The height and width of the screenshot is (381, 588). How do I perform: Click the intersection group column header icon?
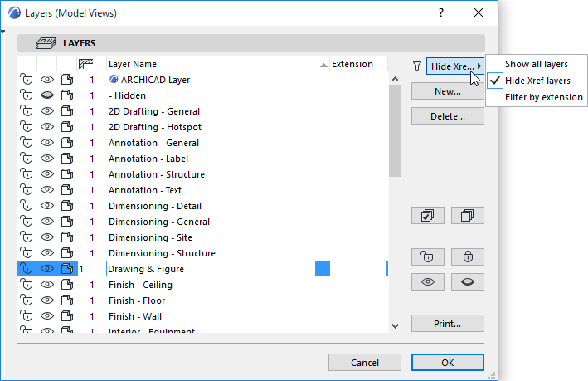coord(86,64)
